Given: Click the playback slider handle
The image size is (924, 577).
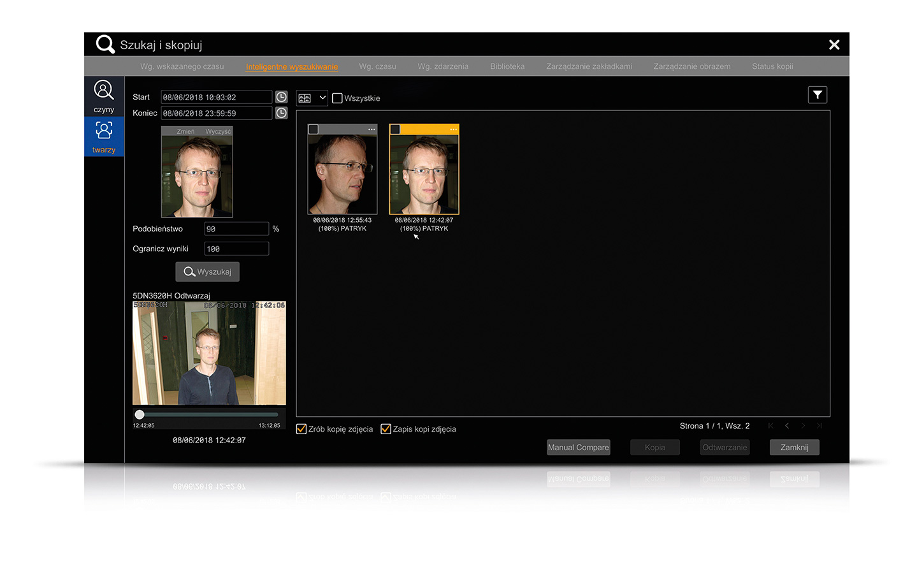Looking at the screenshot, I should click(140, 414).
